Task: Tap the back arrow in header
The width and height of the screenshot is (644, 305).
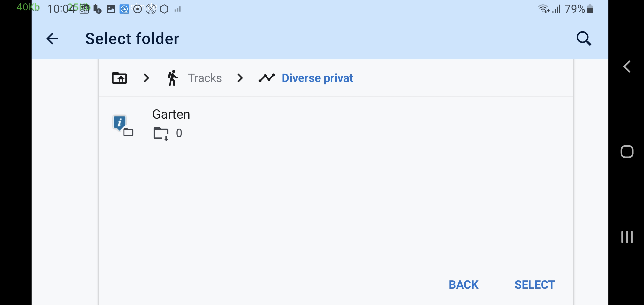Action: tap(53, 39)
